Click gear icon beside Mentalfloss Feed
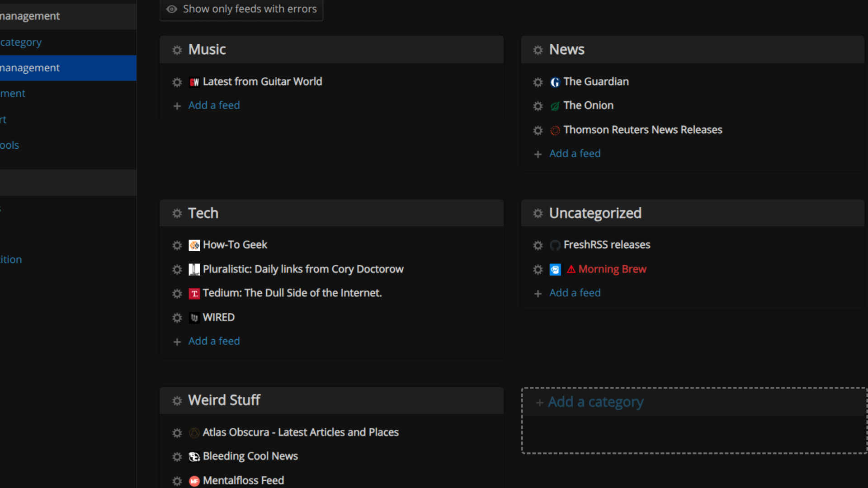The width and height of the screenshot is (868, 488). [x=177, y=481]
